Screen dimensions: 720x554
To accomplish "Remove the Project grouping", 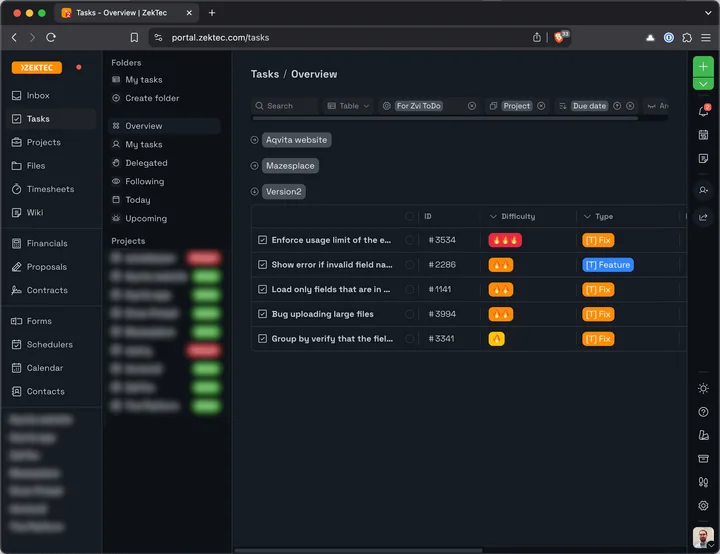I will point(541,106).
